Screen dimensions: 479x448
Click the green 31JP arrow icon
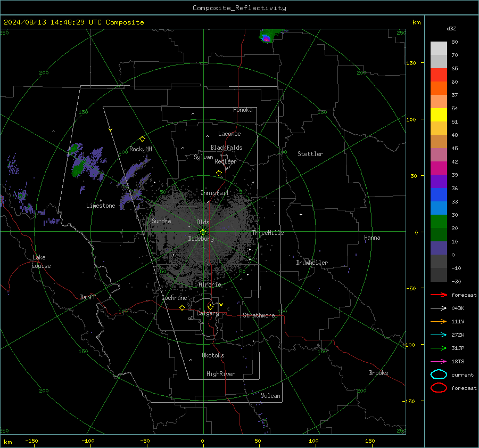pyautogui.click(x=439, y=348)
